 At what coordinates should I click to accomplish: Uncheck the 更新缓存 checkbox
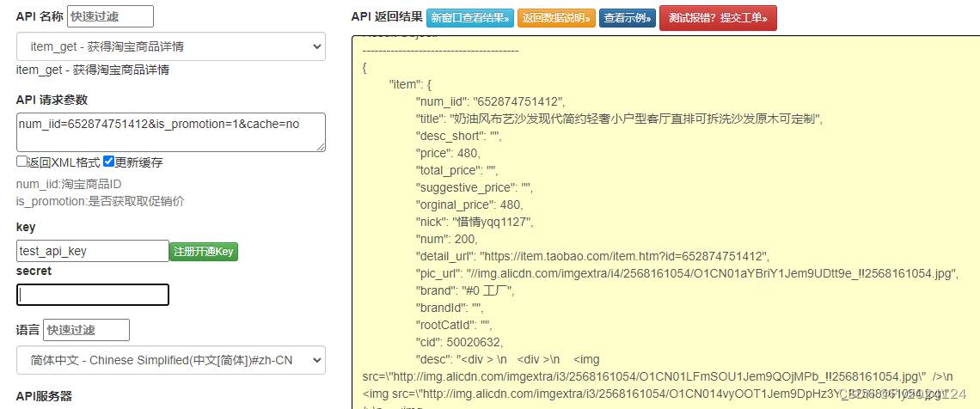109,162
